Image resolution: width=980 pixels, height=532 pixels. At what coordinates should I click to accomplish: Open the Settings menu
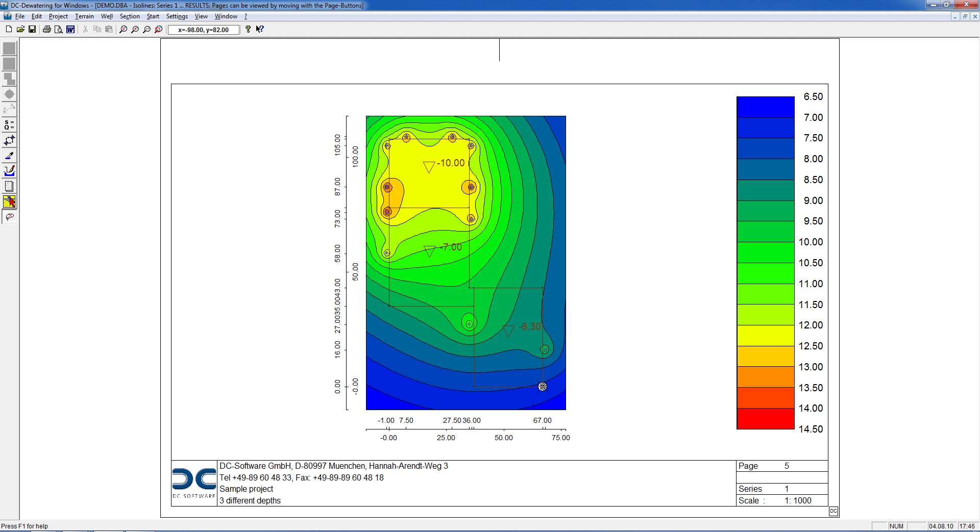[177, 16]
